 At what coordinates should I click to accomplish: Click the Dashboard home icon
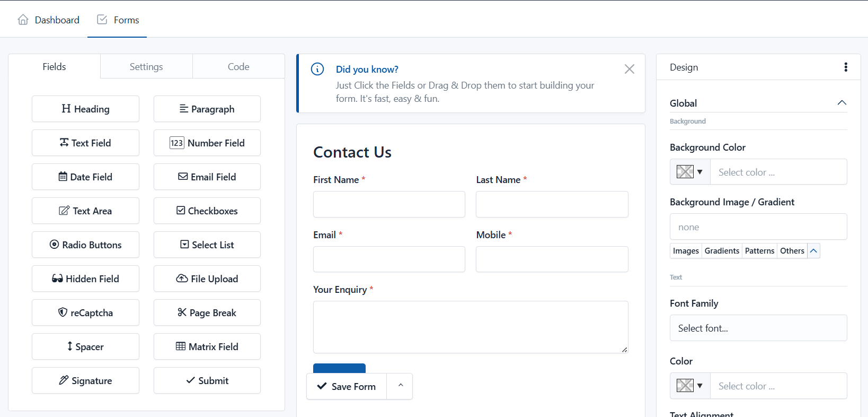(x=23, y=20)
